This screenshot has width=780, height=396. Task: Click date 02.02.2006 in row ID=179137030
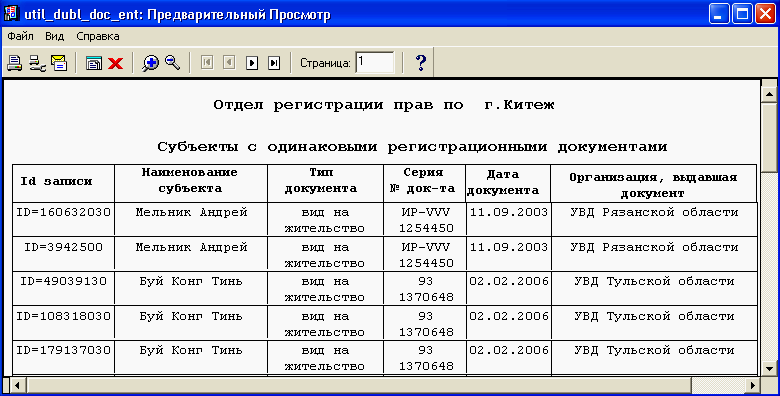[x=508, y=350]
